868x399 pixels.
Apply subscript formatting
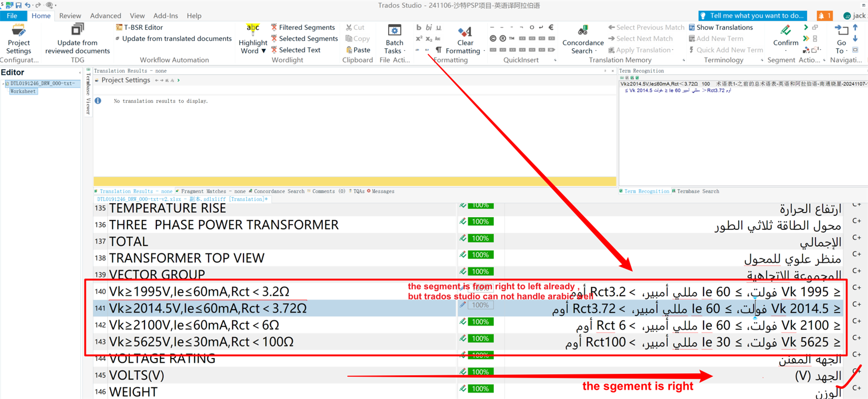point(429,39)
